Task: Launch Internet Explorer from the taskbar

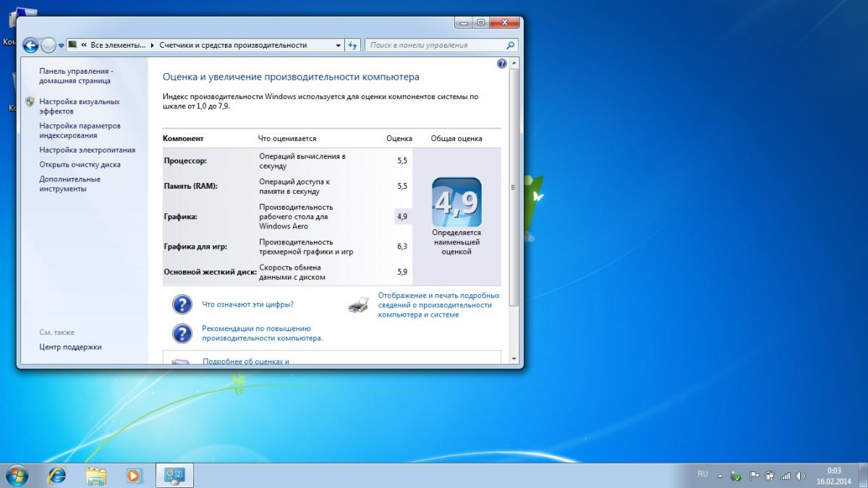Action: (57, 475)
